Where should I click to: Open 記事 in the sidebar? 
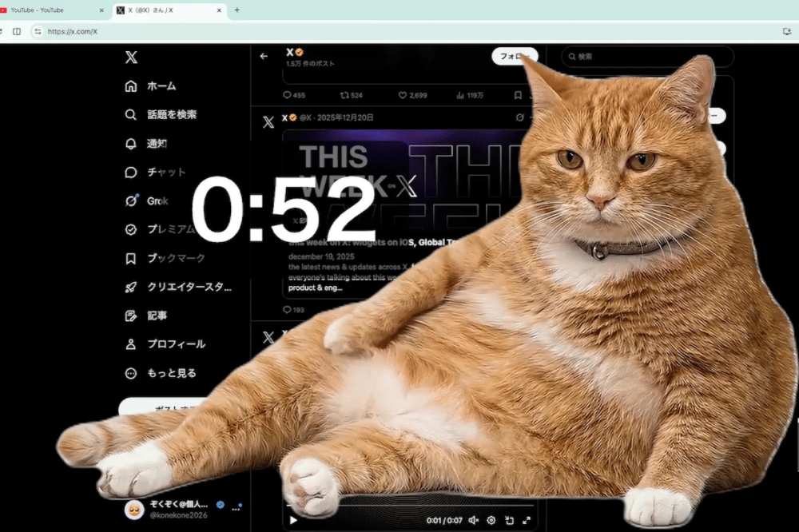click(145, 316)
